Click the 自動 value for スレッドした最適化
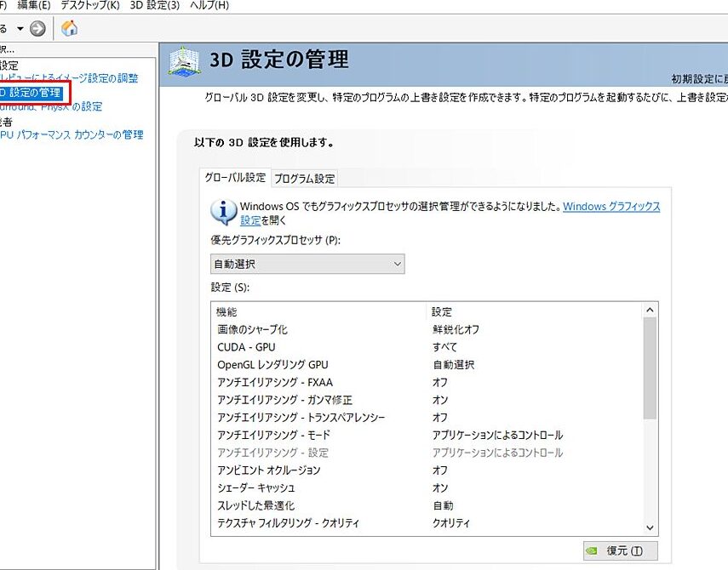This screenshot has height=570, width=728. [x=443, y=506]
